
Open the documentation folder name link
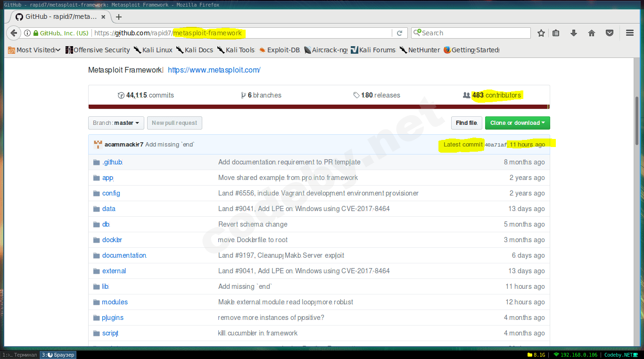pyautogui.click(x=124, y=255)
